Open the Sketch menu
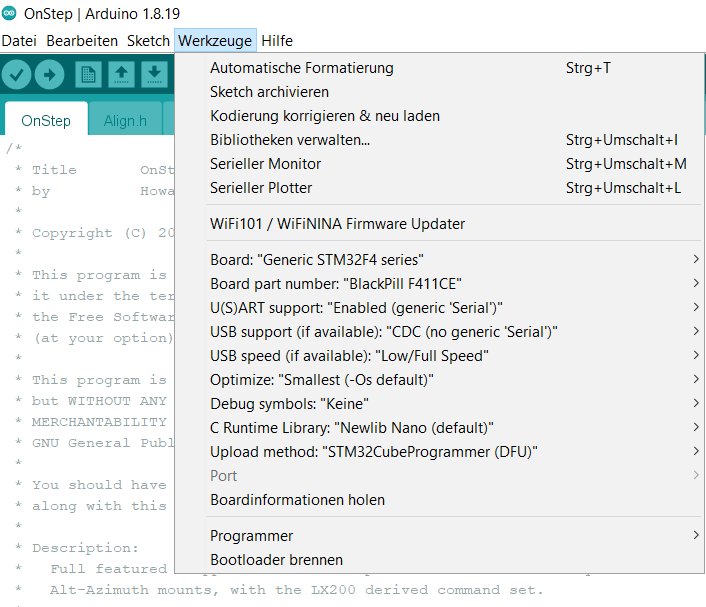The image size is (706, 607). (148, 41)
